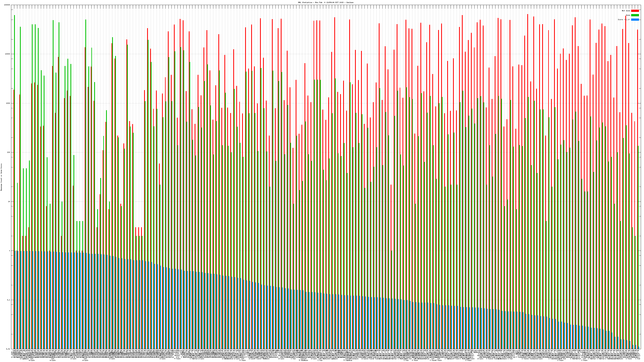Click the 100 y-axis tick label
Viewport: 644px width, 362px height.
(x=9, y=152)
